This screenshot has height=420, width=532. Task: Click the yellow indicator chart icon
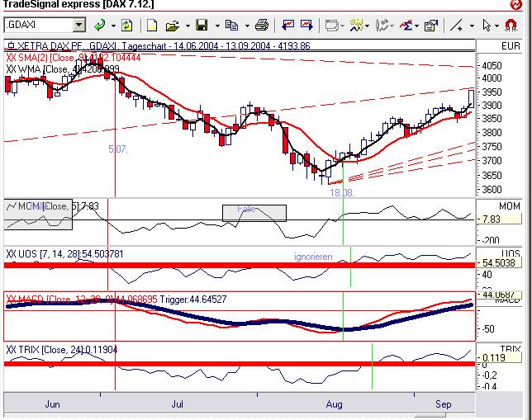(x=357, y=26)
